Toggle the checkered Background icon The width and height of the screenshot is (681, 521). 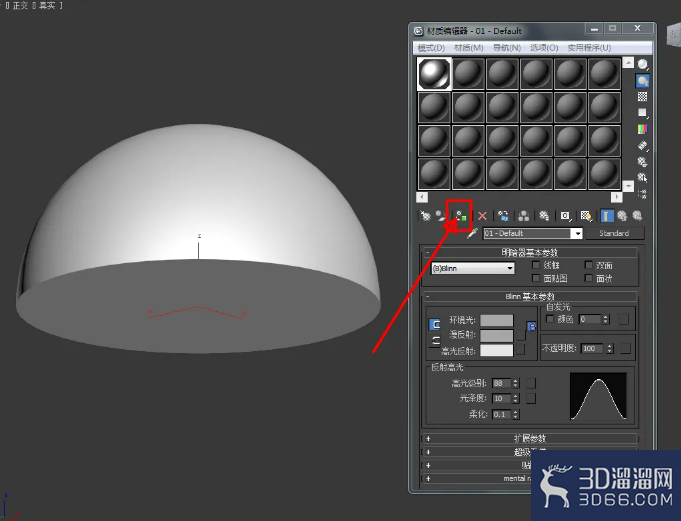coord(642,96)
